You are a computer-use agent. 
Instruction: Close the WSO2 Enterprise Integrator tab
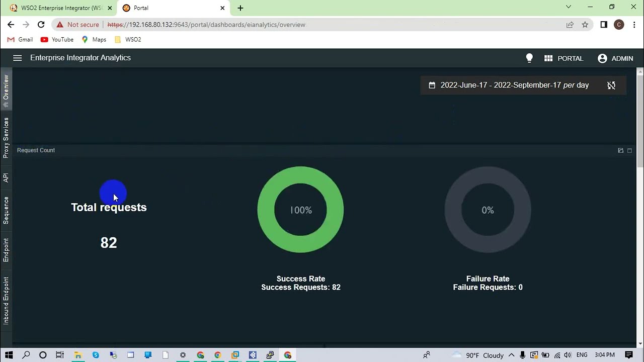pos(110,8)
